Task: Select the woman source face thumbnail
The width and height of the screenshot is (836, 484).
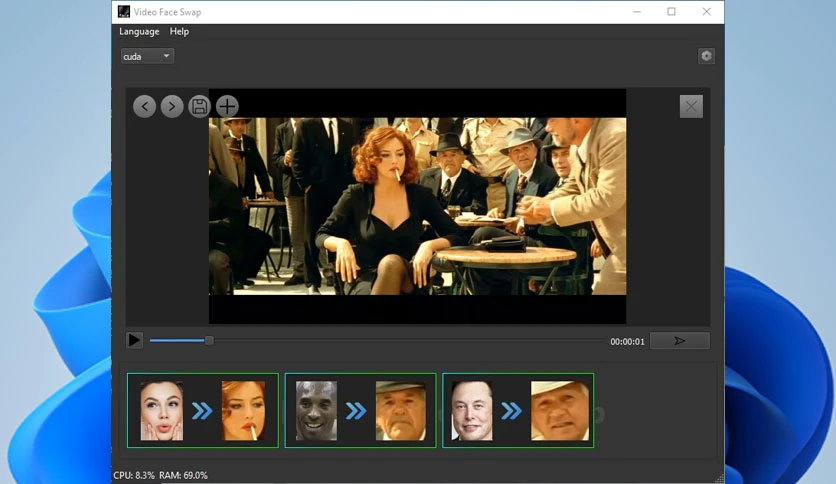Action: pyautogui.click(x=162, y=410)
